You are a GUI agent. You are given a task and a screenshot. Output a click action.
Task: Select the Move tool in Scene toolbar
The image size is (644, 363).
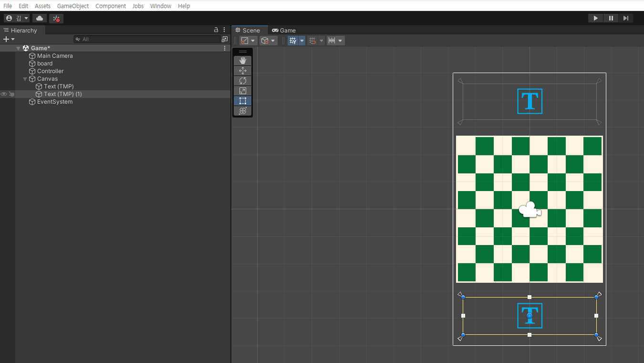(242, 71)
